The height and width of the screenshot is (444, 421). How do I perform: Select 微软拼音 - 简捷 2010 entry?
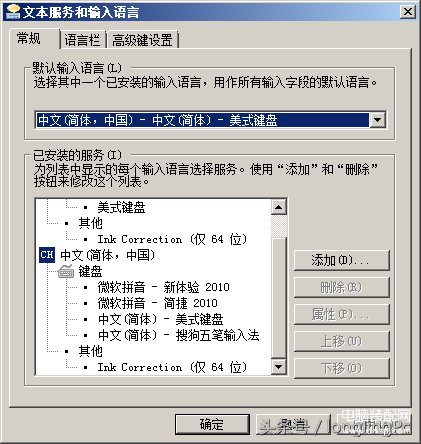(157, 303)
